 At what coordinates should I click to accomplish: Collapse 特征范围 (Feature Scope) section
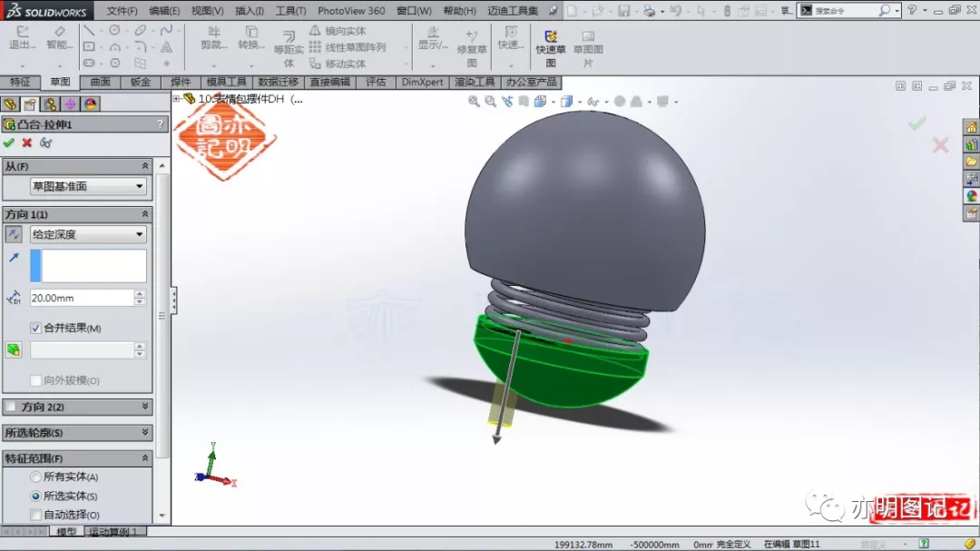click(x=145, y=458)
